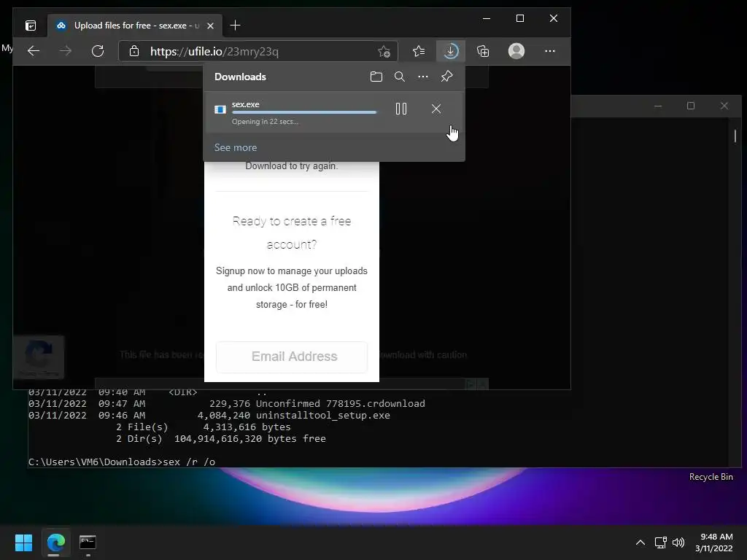Viewport: 747px width, 560px height.
Task: Open a new browser tab
Action: [236, 26]
